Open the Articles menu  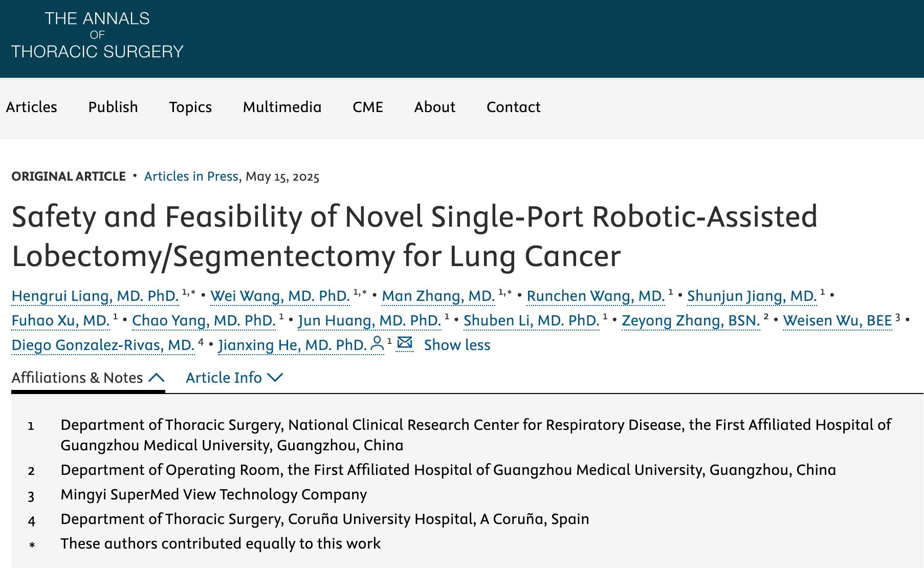click(x=32, y=107)
